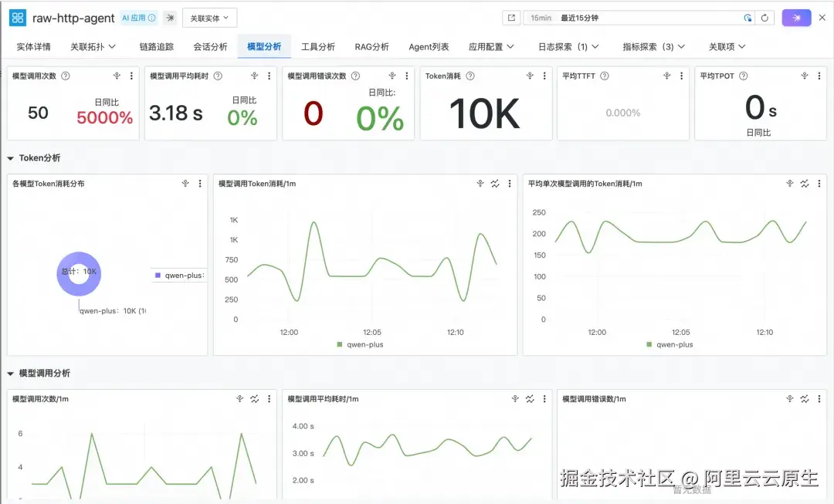Collapse the Token分析 section

pos(10,158)
